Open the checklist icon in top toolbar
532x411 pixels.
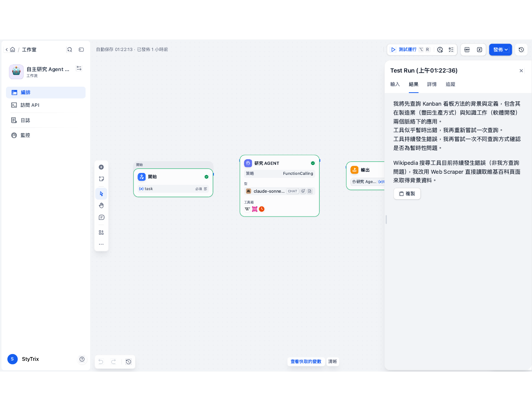point(451,49)
